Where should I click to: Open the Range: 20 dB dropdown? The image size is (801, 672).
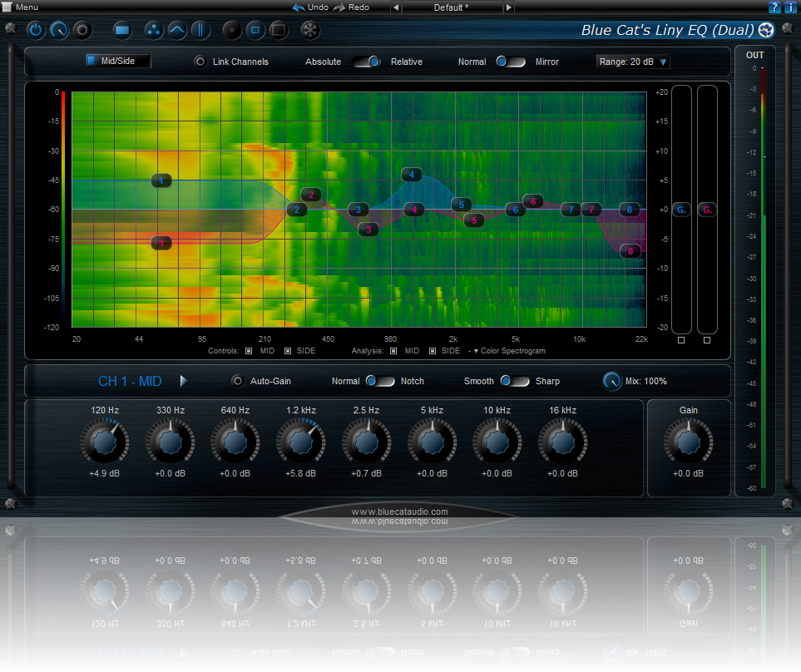(x=633, y=62)
